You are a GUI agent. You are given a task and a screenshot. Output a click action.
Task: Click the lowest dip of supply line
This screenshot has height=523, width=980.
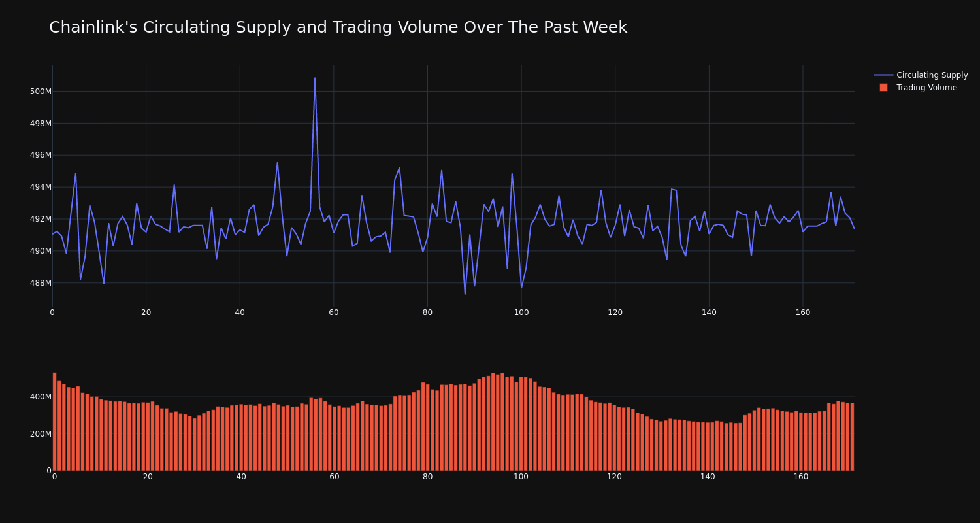[465, 294]
